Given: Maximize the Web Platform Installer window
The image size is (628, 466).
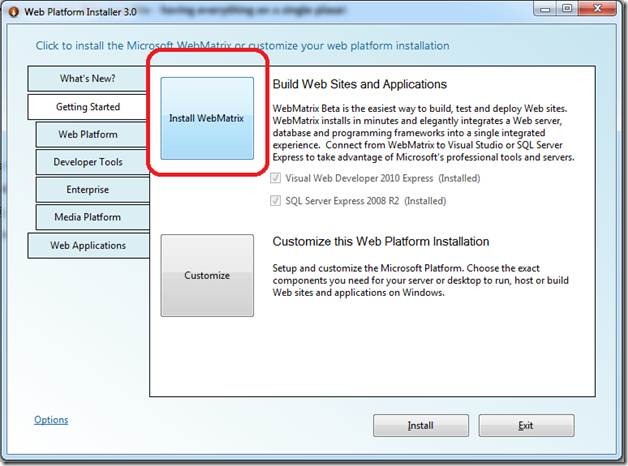Looking at the screenshot, I should pos(567,8).
